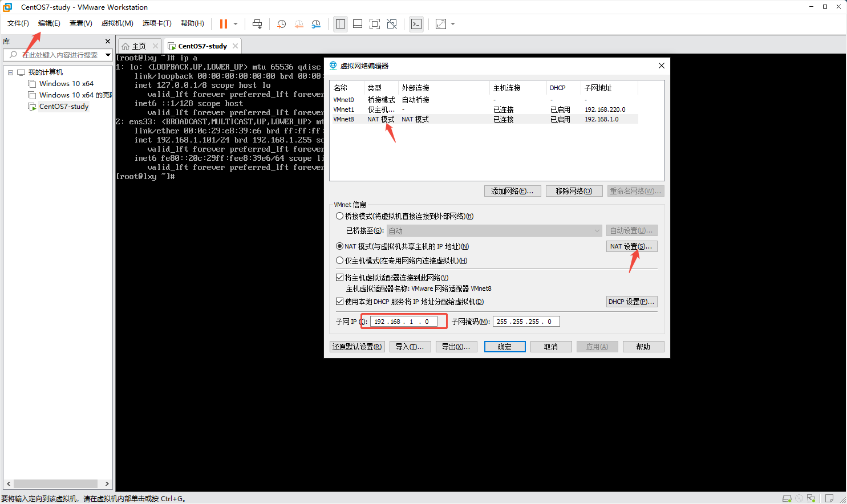Screen dimensions: 847x504
Task: Click the console view terminal icon
Action: [x=416, y=24]
